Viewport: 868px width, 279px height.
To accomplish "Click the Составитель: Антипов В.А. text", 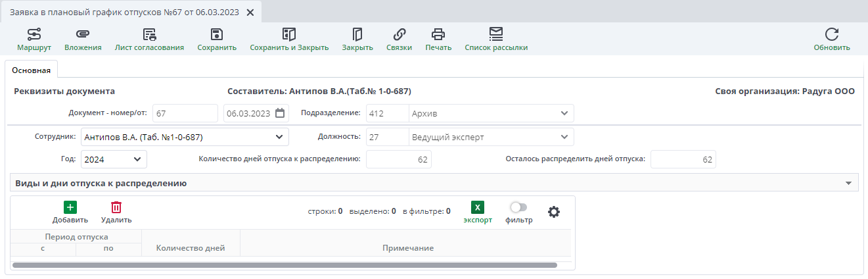I will click(x=319, y=91).
